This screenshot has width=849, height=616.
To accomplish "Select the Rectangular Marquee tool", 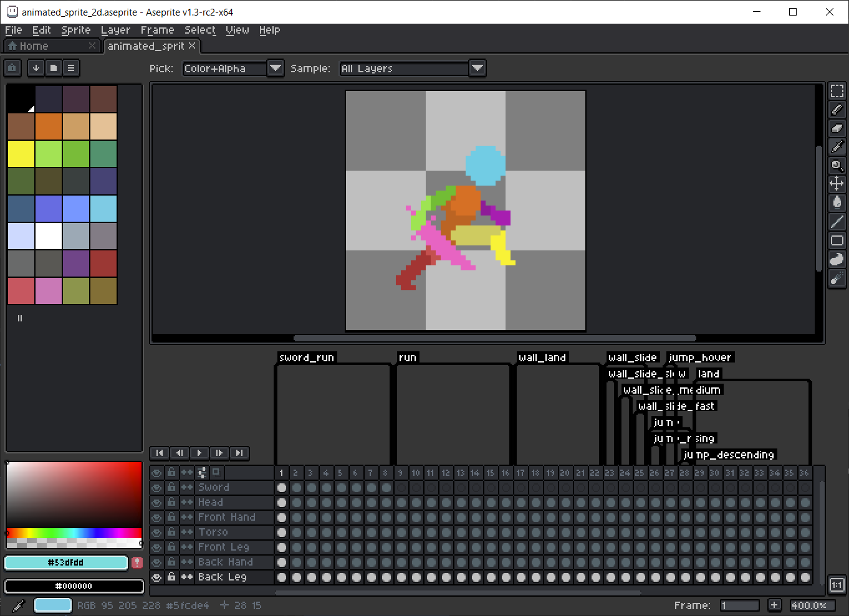I will [837, 91].
